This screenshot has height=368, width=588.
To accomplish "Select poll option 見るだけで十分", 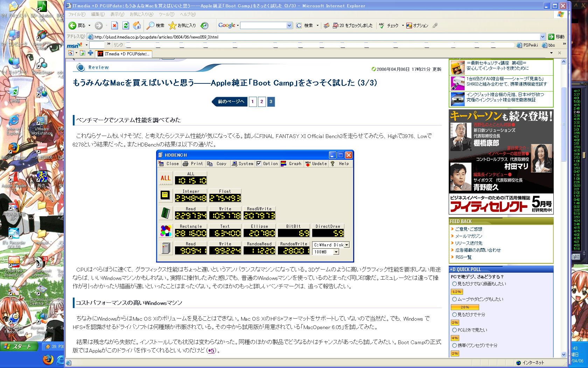I will click(x=454, y=315).
